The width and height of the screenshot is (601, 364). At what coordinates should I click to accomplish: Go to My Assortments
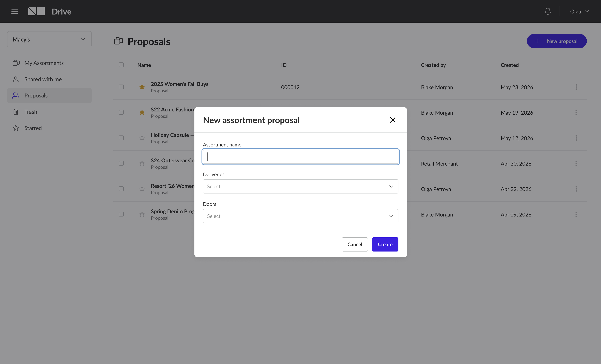49,63
